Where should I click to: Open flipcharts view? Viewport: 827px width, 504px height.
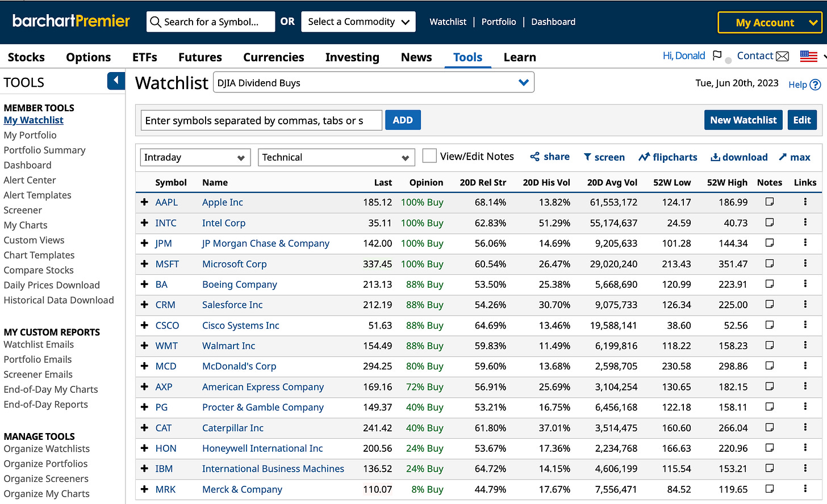click(667, 157)
